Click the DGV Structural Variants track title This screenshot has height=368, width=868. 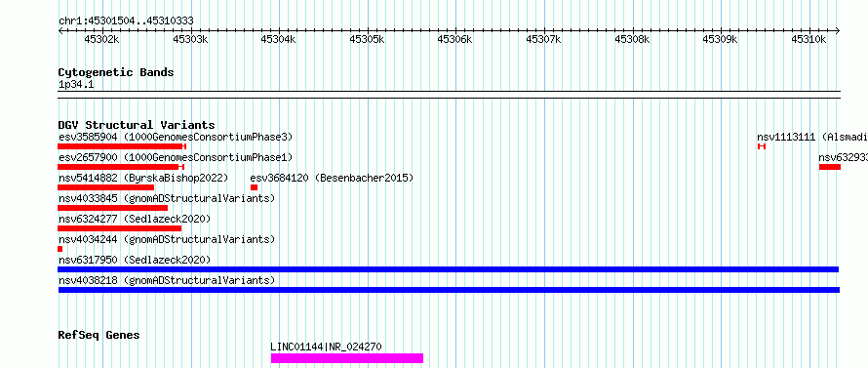click(137, 125)
